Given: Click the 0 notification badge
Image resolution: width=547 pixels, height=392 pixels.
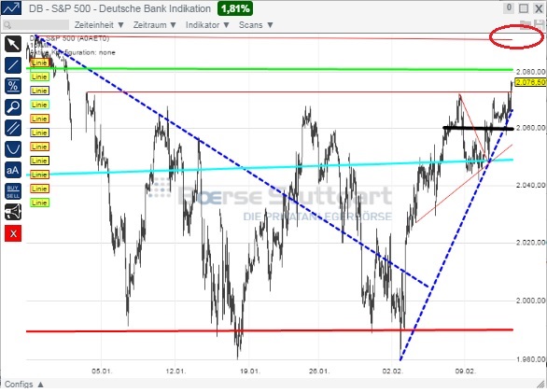Looking at the screenshot, I should 509,7.
